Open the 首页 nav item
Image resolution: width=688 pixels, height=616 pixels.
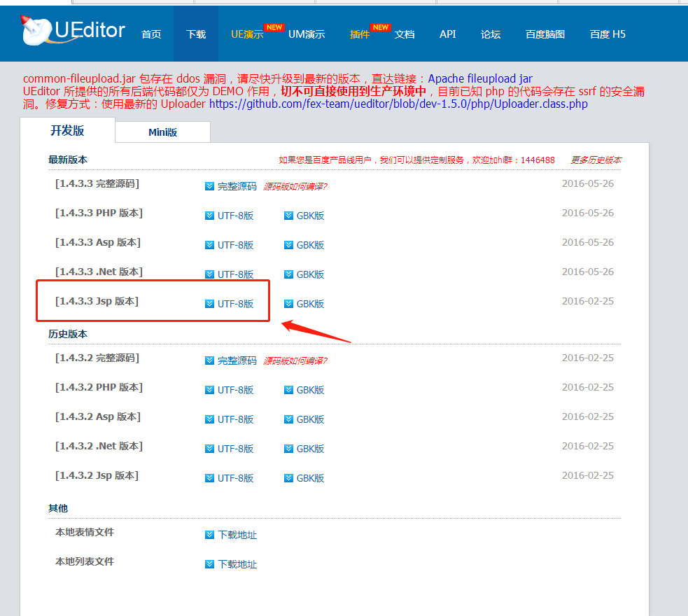151,34
